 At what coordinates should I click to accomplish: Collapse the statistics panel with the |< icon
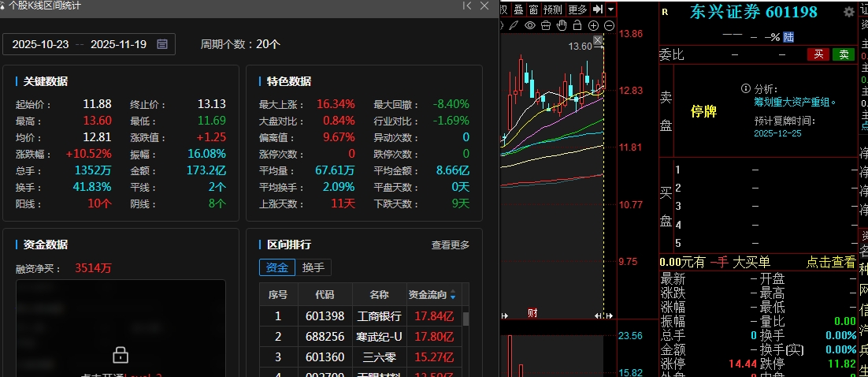point(467,6)
